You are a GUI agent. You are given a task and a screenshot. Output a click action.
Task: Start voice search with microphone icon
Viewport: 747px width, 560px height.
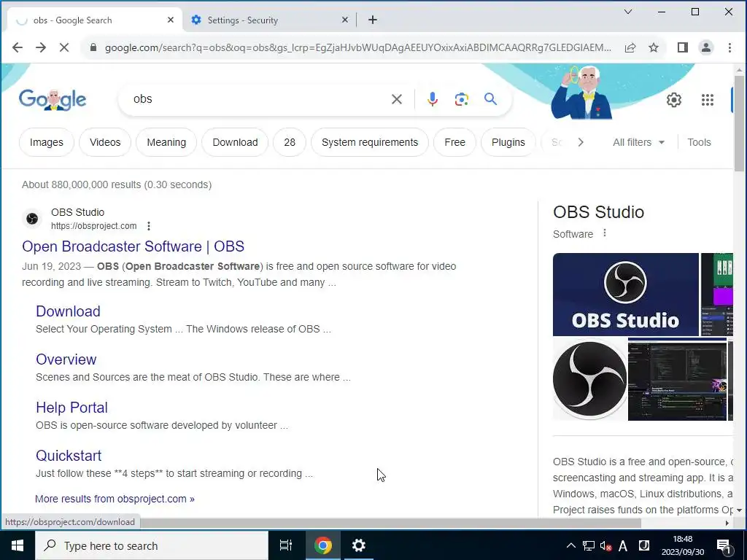point(432,99)
